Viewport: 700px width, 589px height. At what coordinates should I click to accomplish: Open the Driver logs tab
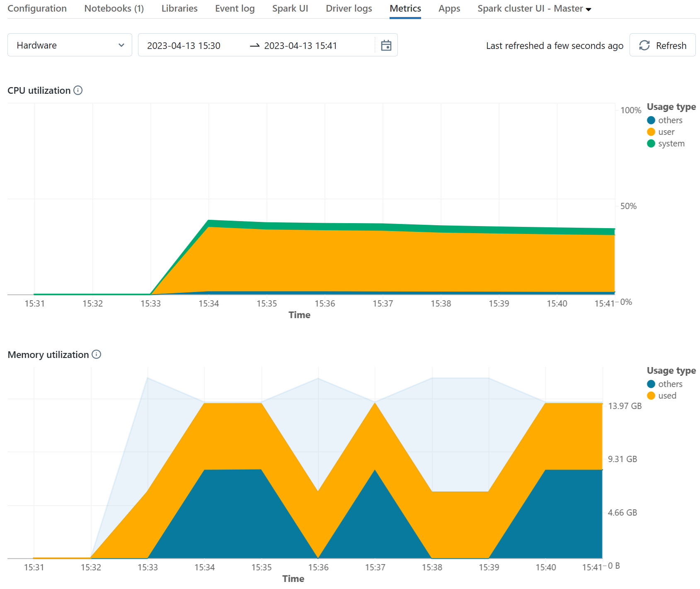click(x=349, y=8)
